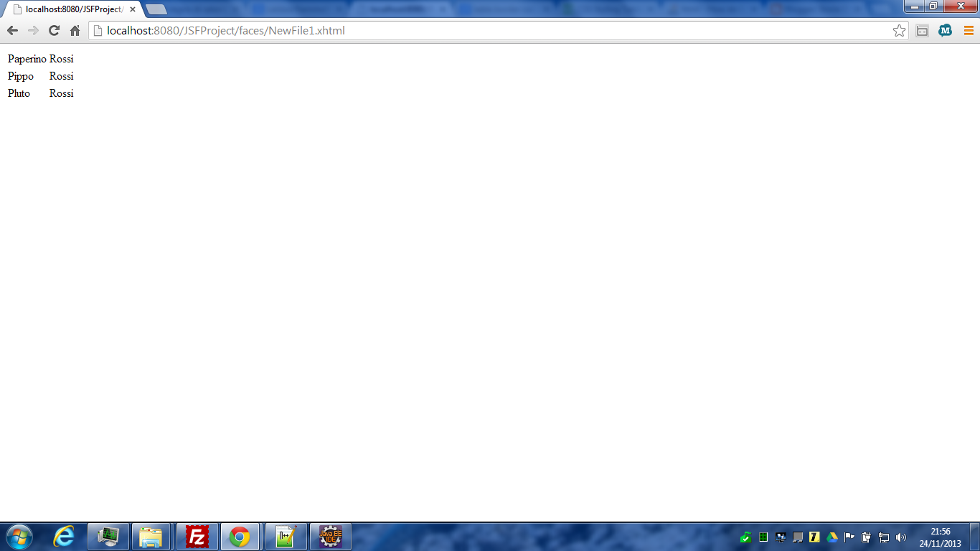Switch to the Java EE IDE taskbar app
The width and height of the screenshot is (980, 551).
coord(330,537)
